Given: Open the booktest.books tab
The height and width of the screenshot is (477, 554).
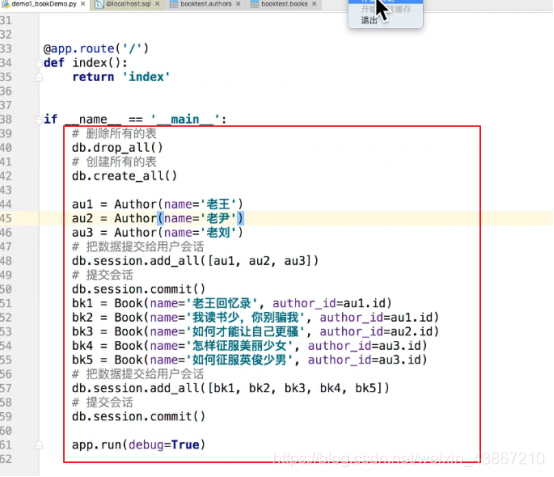Looking at the screenshot, I should (x=284, y=4).
